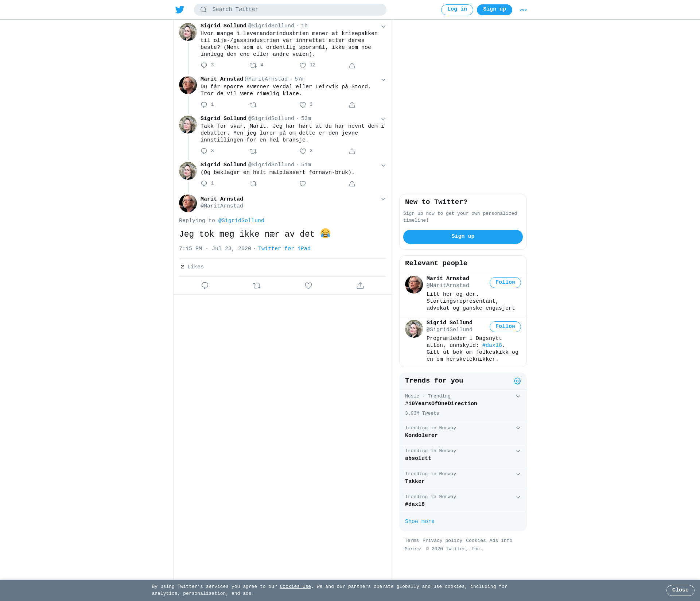Open the chevron menu on Sigrid's 51m tweet

[383, 165]
